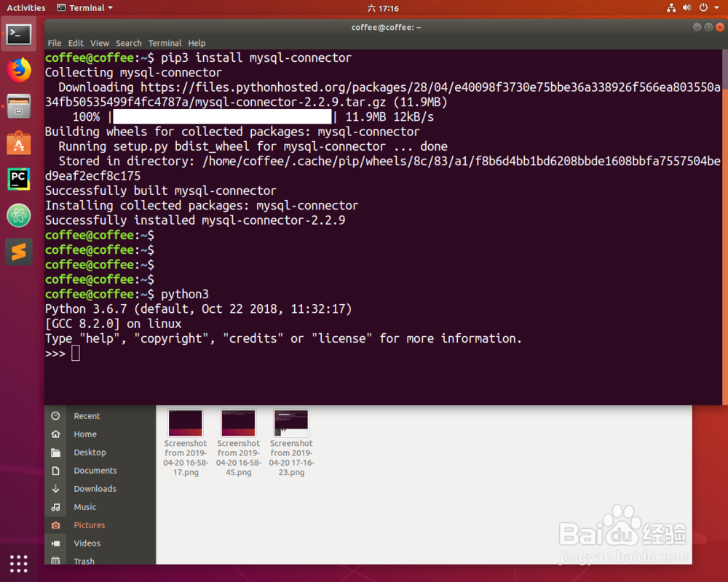Open the network status icon
The height and width of the screenshot is (582, 728).
point(671,8)
